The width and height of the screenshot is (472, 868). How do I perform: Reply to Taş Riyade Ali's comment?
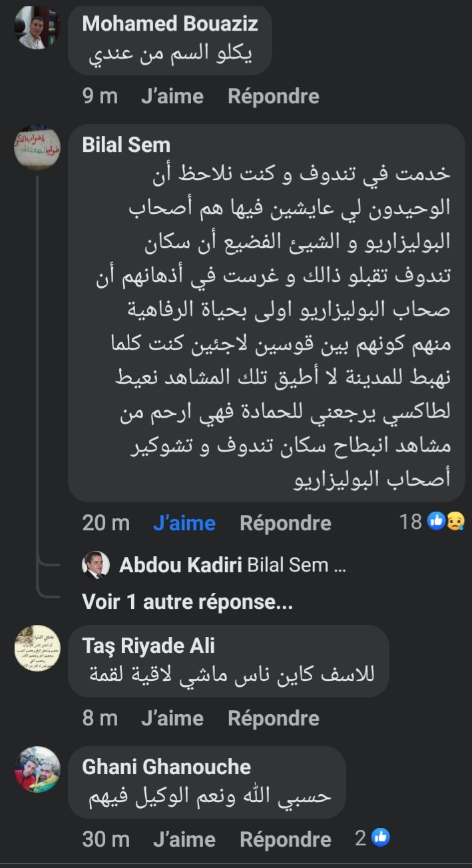coord(273,718)
